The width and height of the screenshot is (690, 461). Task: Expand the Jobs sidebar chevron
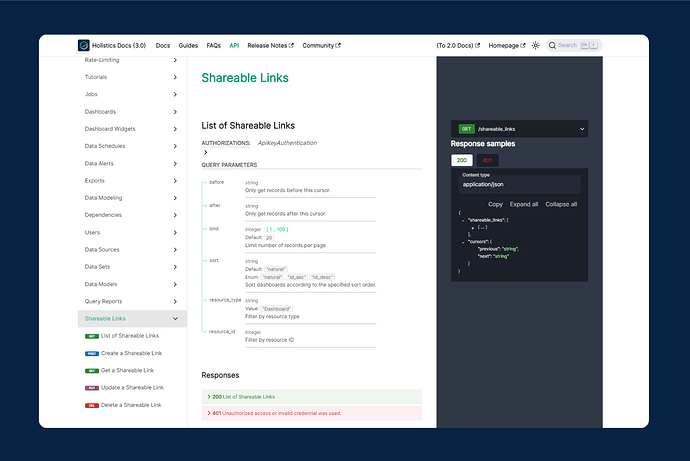point(175,94)
